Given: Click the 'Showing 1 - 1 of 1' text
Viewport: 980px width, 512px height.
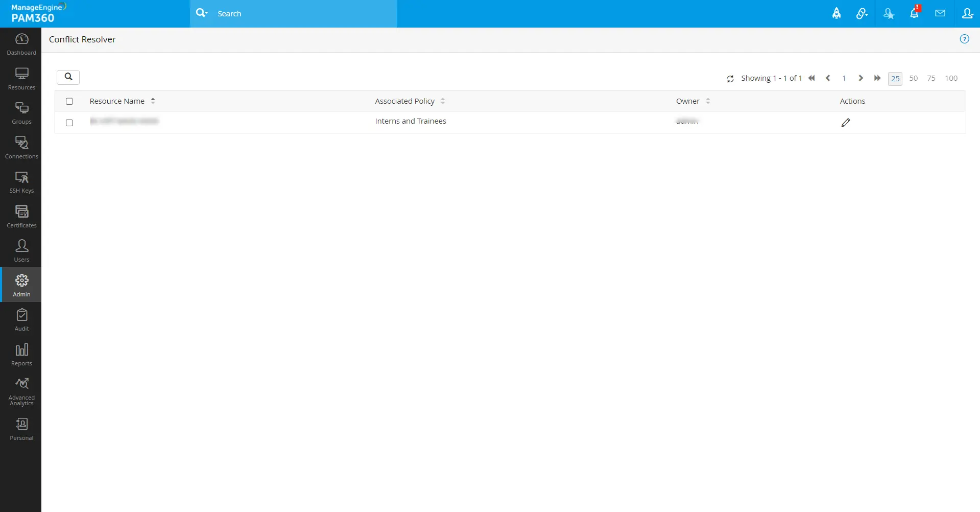Looking at the screenshot, I should click(x=771, y=78).
